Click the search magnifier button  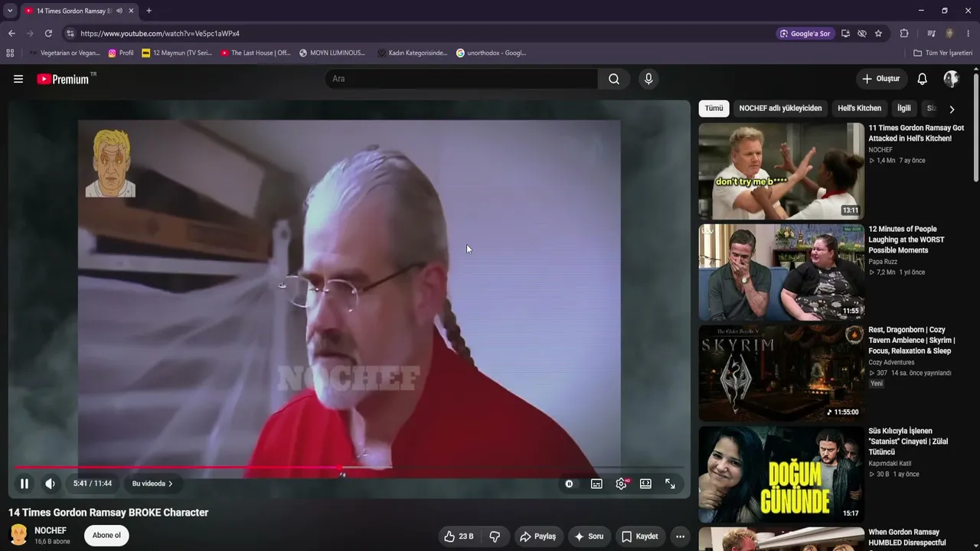tap(614, 79)
